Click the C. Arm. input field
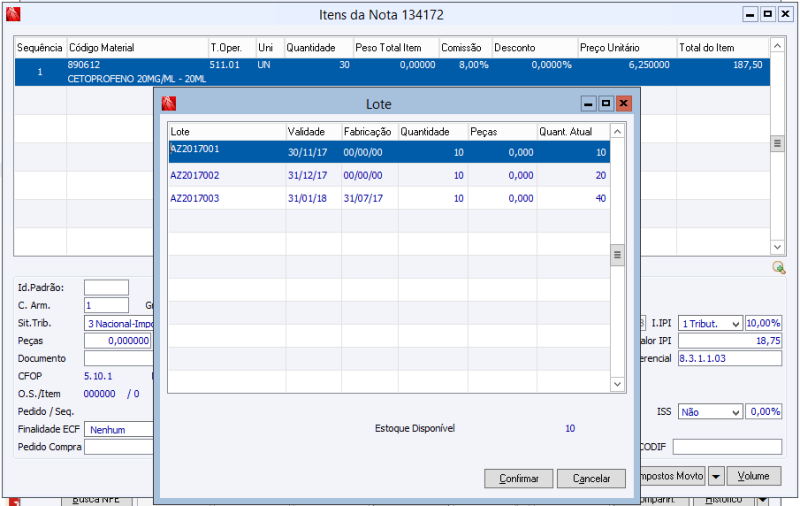800x506 pixels. (x=106, y=305)
